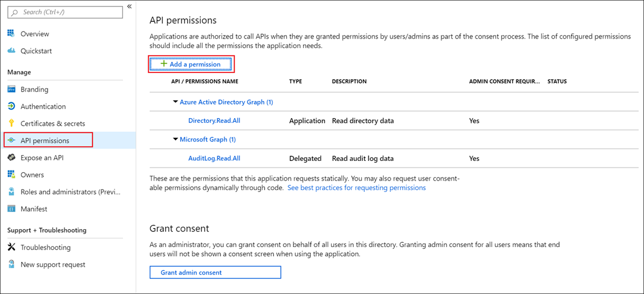This screenshot has height=294, width=644.
Task: Click the Roles and administrators icon
Action: point(11,192)
